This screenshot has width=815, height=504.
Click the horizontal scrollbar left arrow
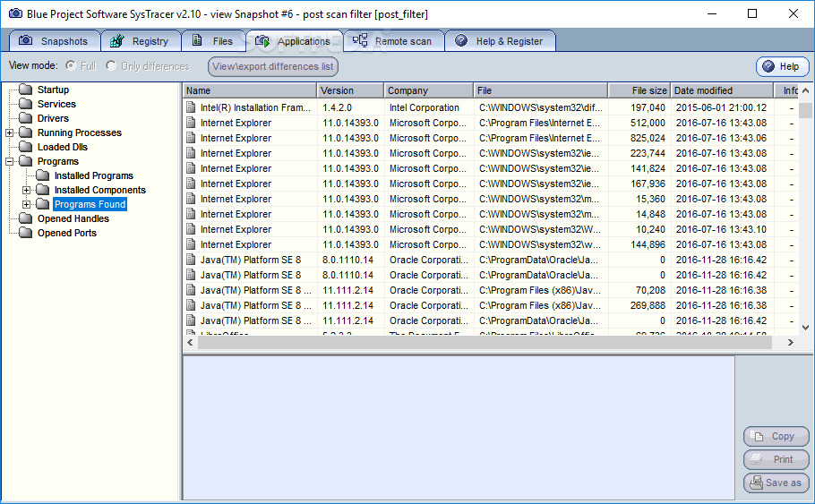click(190, 342)
